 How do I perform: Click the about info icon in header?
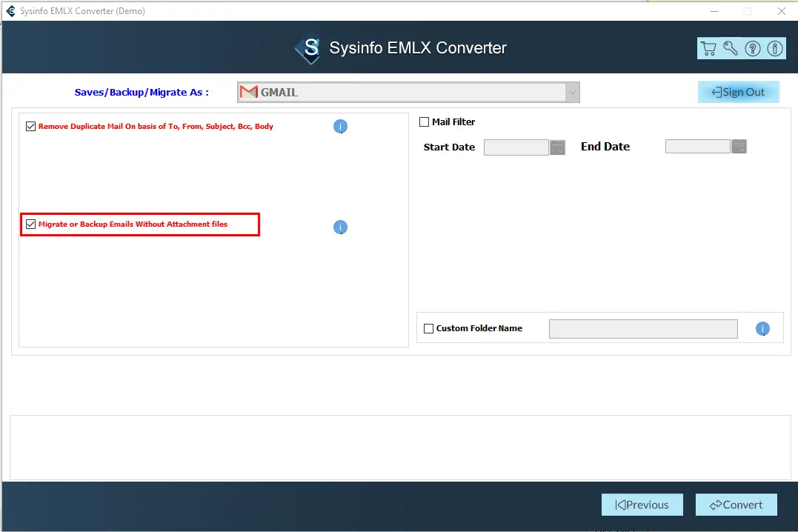click(775, 48)
